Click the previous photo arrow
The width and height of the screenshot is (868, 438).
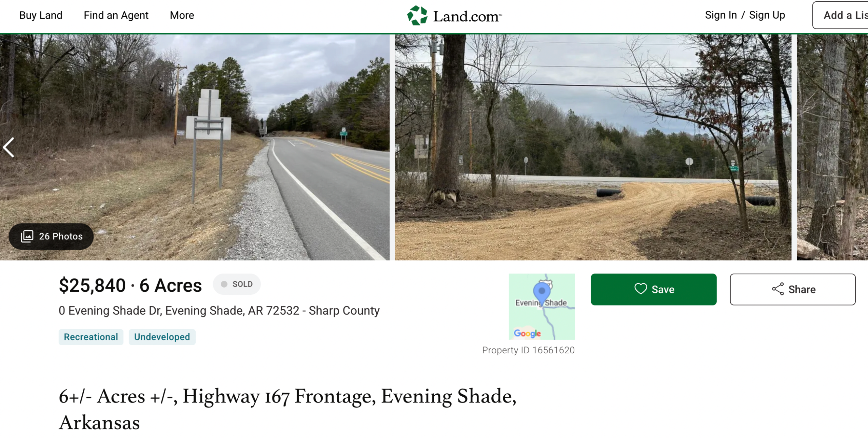(x=9, y=147)
